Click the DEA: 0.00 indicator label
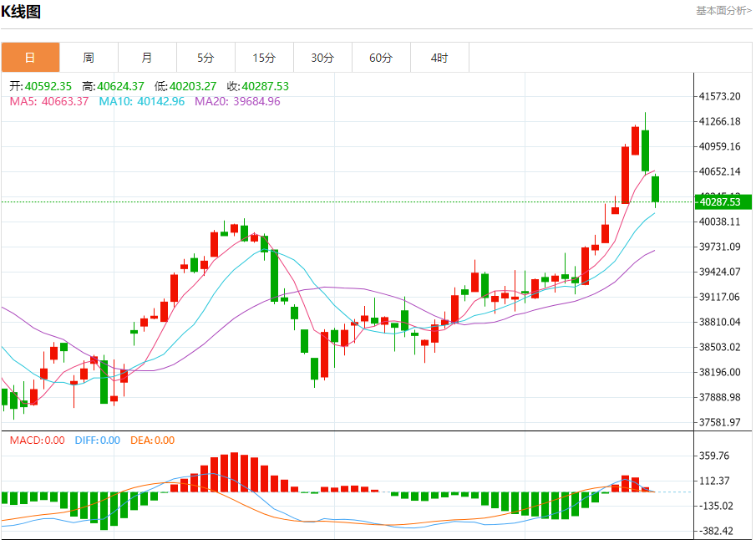Screen dimensions: 756x540 point(152,440)
